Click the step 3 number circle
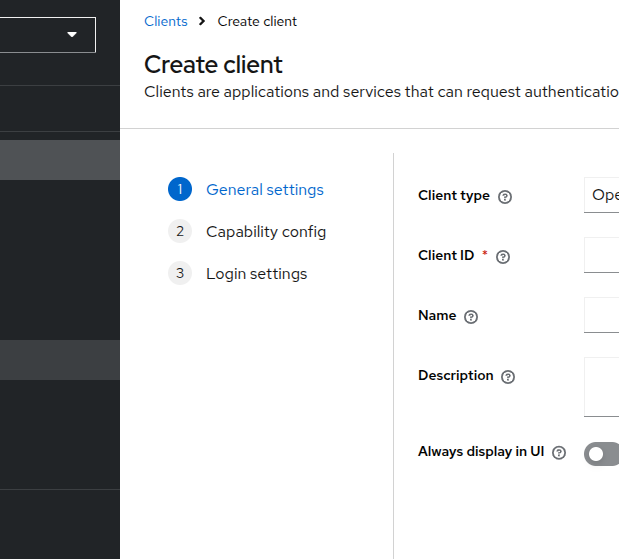 [180, 274]
